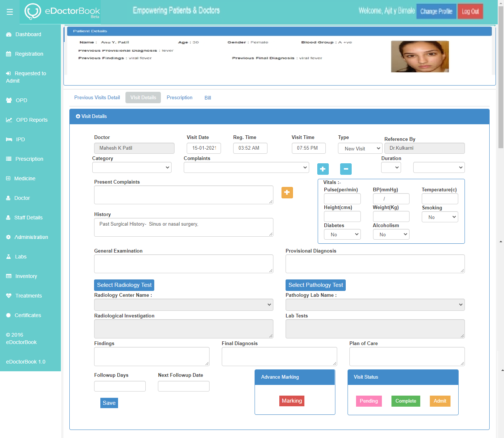Click the hamburger menu icon

10,12
